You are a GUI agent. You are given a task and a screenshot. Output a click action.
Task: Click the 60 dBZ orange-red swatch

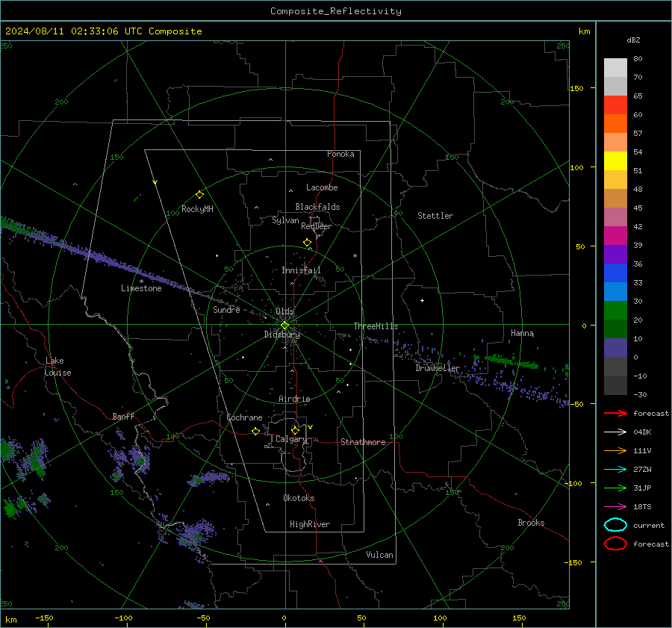pos(615,123)
